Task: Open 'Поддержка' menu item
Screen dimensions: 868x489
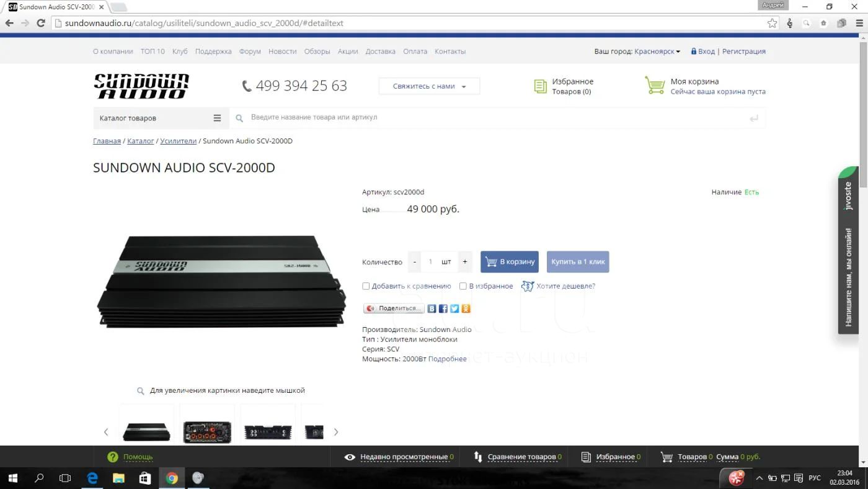Action: click(x=213, y=52)
